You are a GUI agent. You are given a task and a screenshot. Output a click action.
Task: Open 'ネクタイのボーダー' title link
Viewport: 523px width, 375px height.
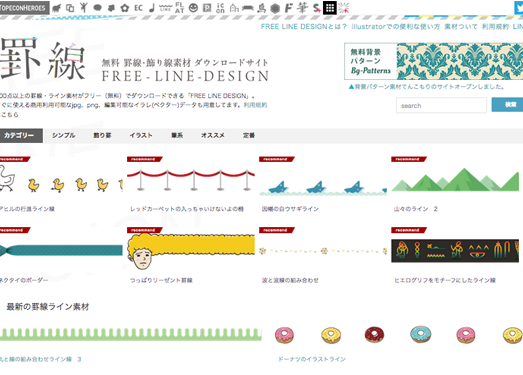point(23,280)
